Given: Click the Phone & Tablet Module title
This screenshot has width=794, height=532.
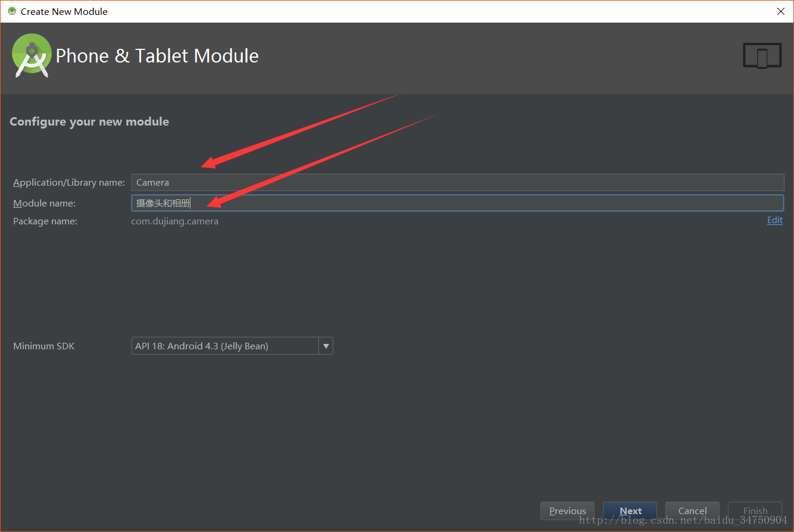Looking at the screenshot, I should click(x=157, y=56).
